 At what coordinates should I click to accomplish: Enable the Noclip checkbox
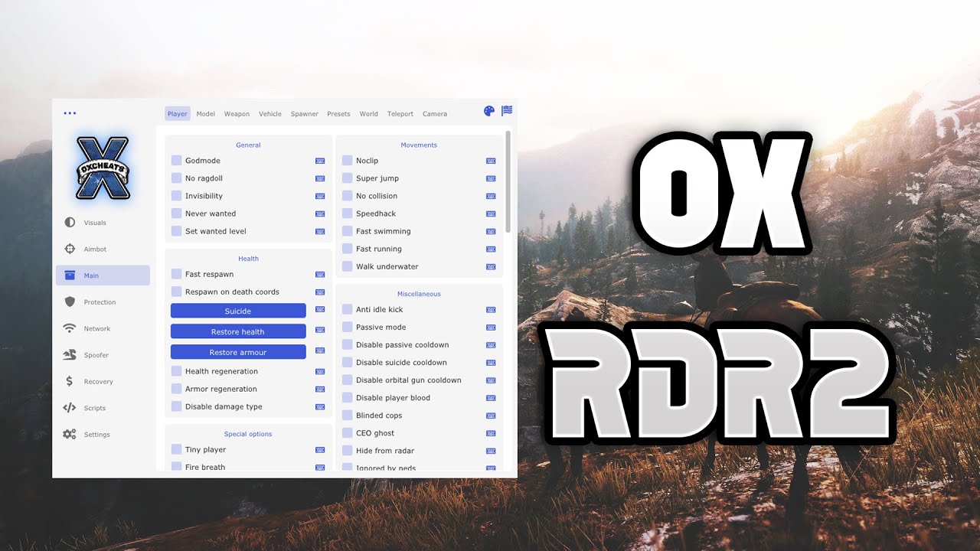347,161
